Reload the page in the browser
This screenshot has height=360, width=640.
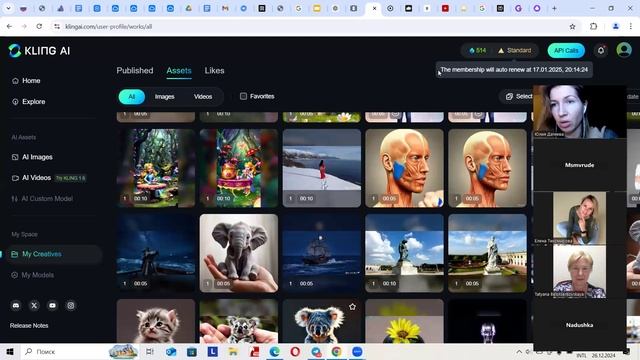(x=39, y=27)
